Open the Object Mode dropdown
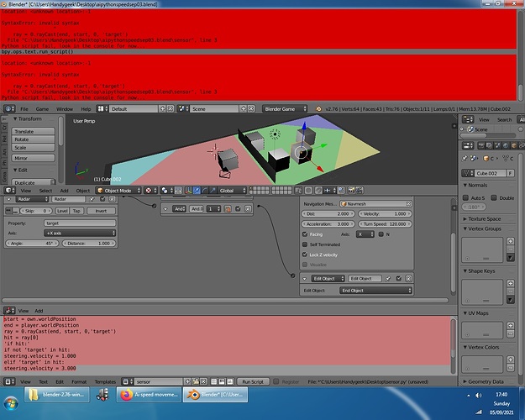The height and width of the screenshot is (420, 525). (x=119, y=191)
